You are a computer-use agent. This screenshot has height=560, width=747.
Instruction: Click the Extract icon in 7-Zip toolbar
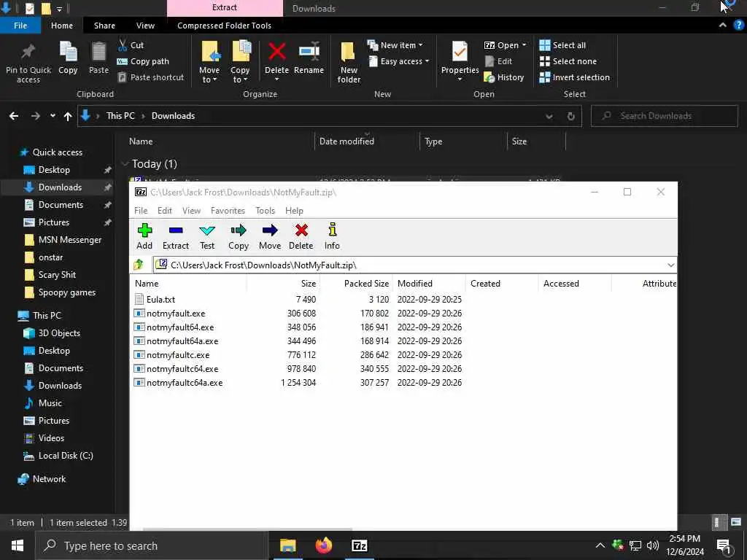coord(175,236)
